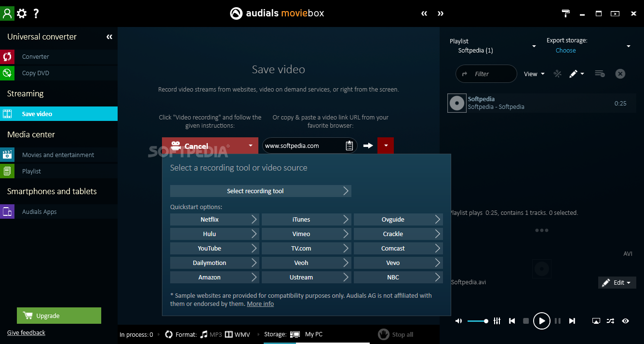Choose Netflix quickstart option
This screenshot has height=344, width=644.
[215, 219]
